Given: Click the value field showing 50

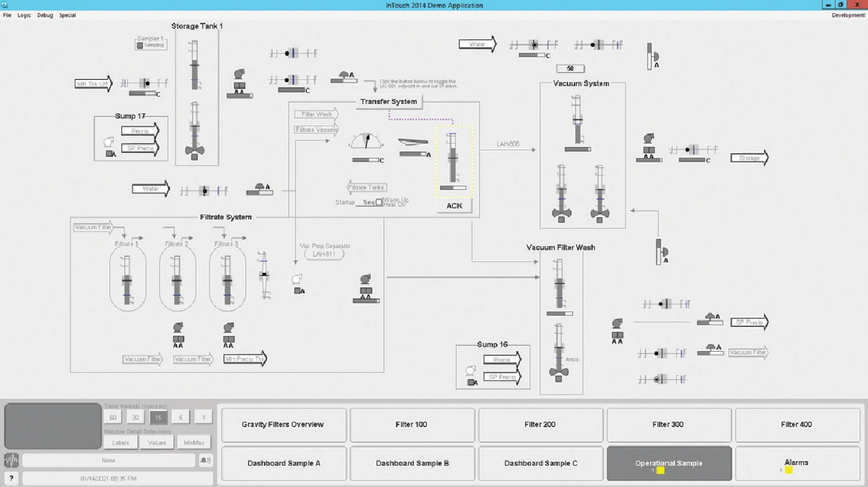Looking at the screenshot, I should [x=571, y=68].
